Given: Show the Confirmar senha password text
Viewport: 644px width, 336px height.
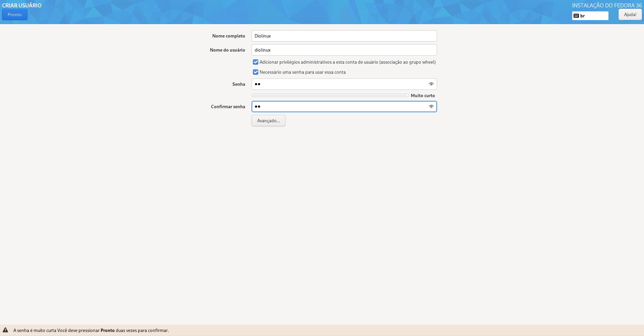Looking at the screenshot, I should [x=431, y=107].
